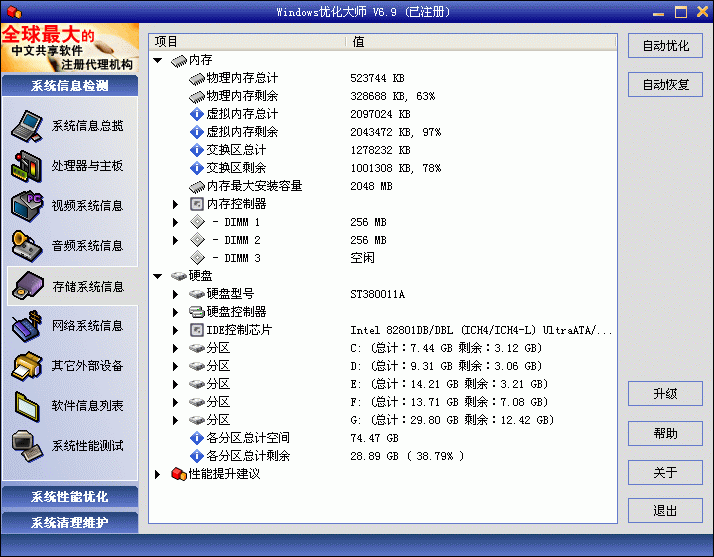
Task: Open 系统性能测试 icon
Action: tap(27, 446)
